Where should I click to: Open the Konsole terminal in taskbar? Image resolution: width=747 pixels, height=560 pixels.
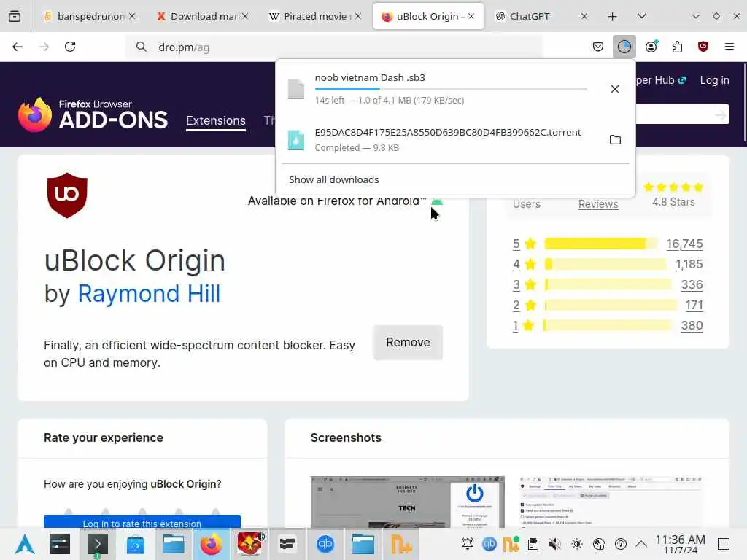point(97,544)
